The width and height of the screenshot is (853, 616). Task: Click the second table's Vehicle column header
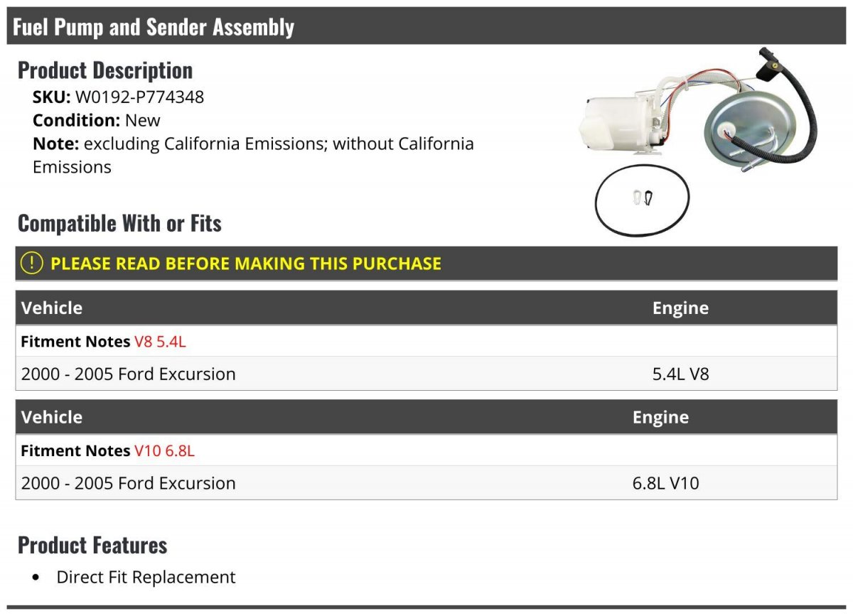coord(52,417)
